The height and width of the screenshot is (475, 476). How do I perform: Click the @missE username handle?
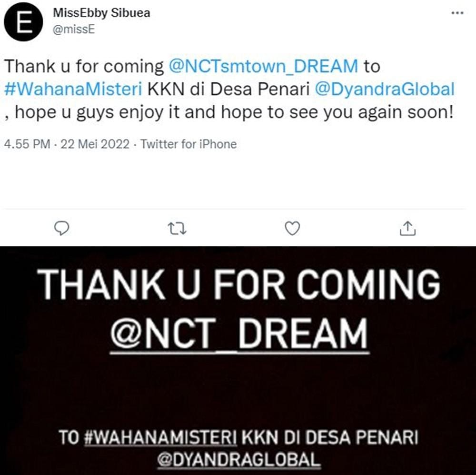74,29
